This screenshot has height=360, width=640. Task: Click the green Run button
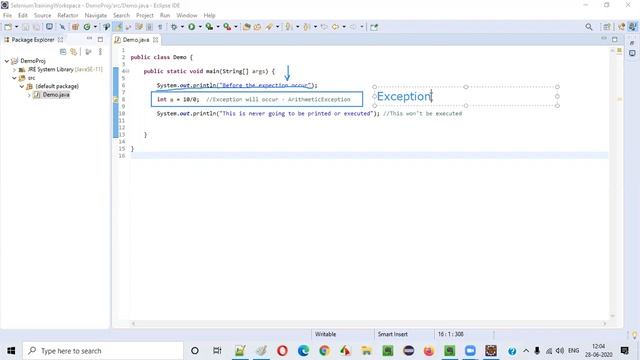pyautogui.click(x=191, y=27)
